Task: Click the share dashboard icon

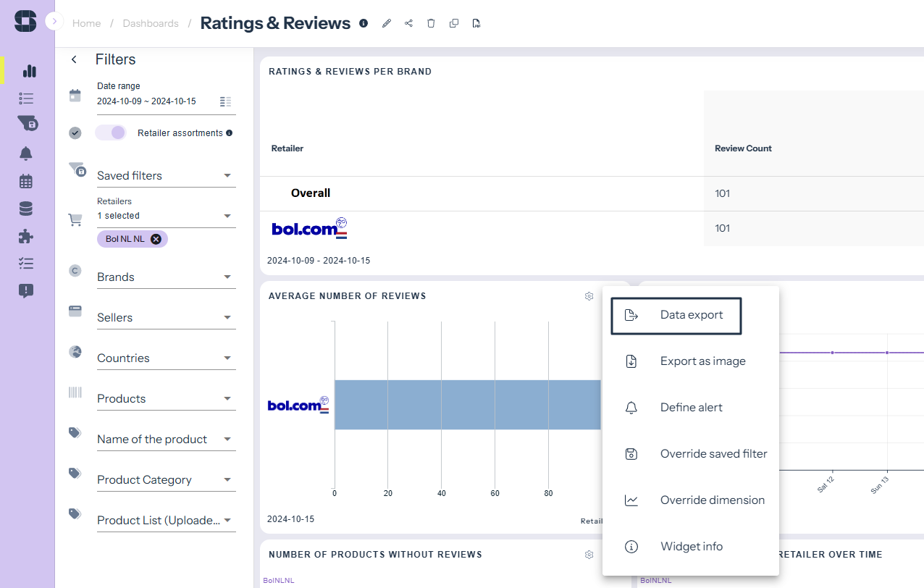Action: (x=408, y=23)
